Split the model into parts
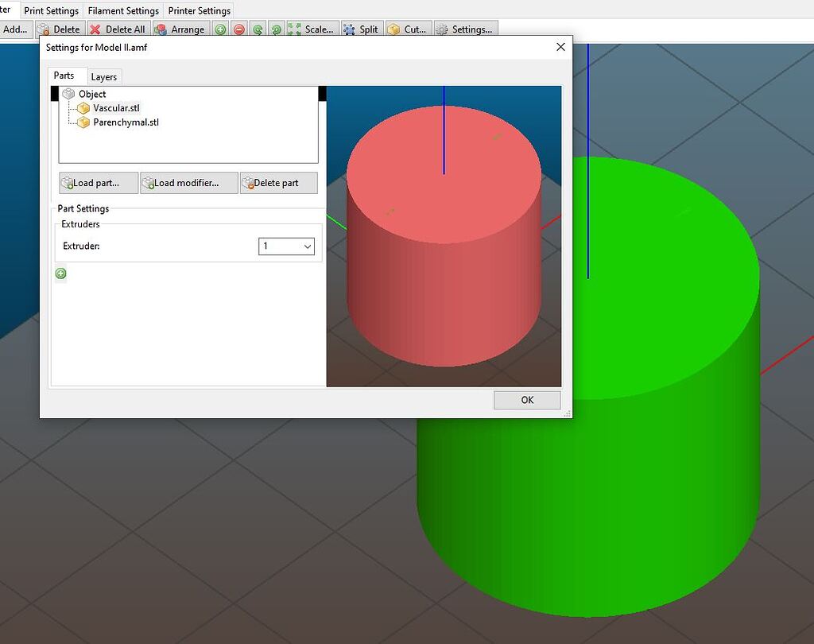This screenshot has height=644, width=814. point(362,29)
